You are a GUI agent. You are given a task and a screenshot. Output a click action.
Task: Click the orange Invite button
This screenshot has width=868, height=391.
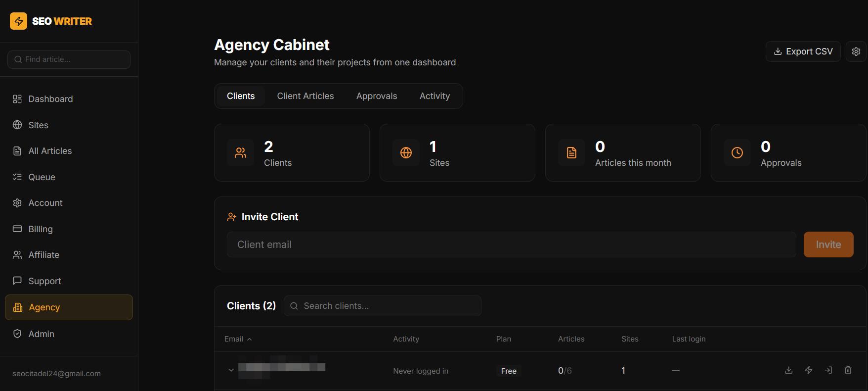828,244
